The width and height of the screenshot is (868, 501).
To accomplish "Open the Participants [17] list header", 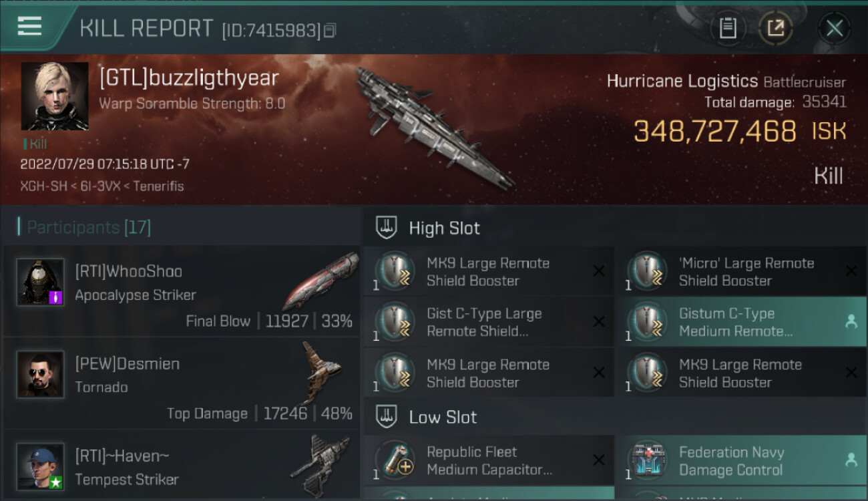I will (x=88, y=227).
